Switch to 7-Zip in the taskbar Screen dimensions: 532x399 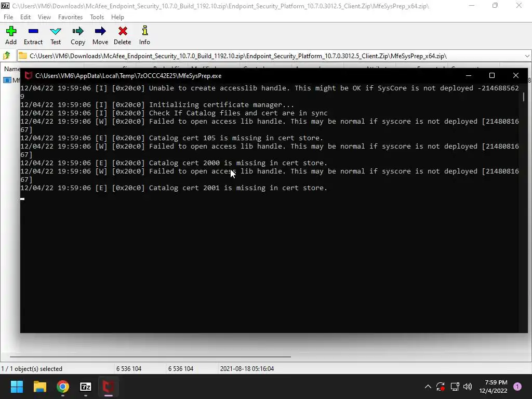(x=86, y=387)
